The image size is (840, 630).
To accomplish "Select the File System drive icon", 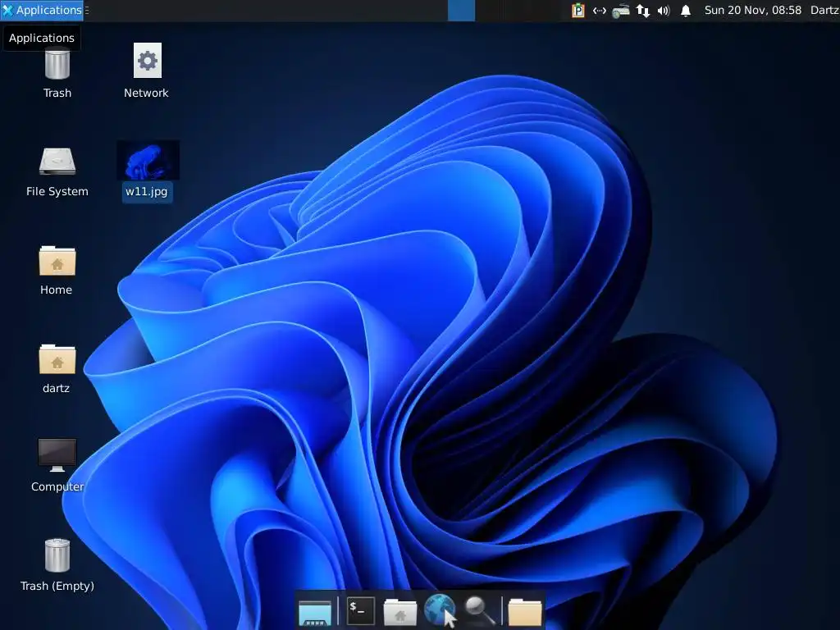I will (x=57, y=162).
